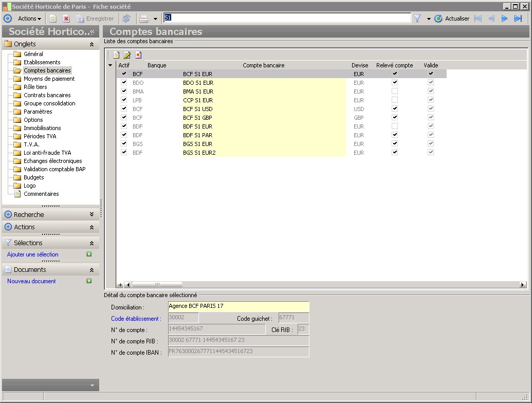Click the print icon in toolbar
The height and width of the screenshot is (403, 532).
[x=144, y=19]
